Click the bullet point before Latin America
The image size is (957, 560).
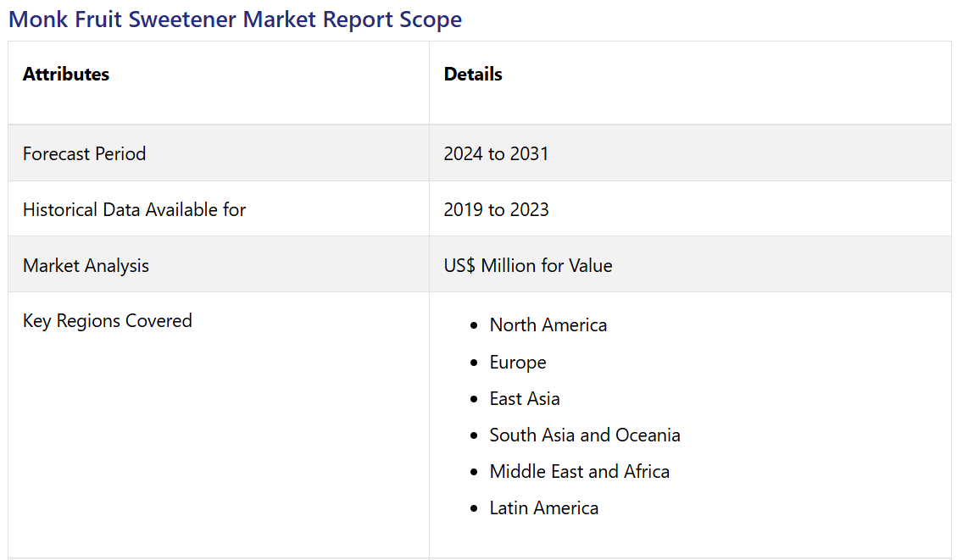click(x=475, y=509)
